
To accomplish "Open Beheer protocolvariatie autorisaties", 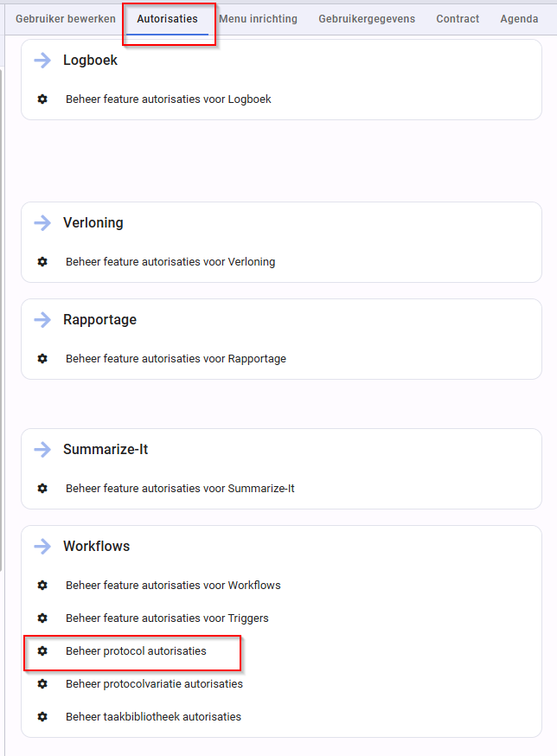I will [x=154, y=683].
